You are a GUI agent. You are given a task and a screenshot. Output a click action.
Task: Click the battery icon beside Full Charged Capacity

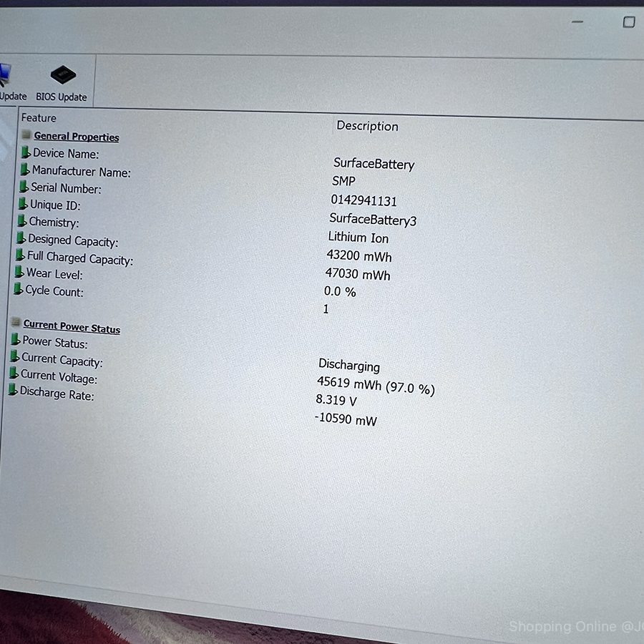pyautogui.click(x=20, y=255)
